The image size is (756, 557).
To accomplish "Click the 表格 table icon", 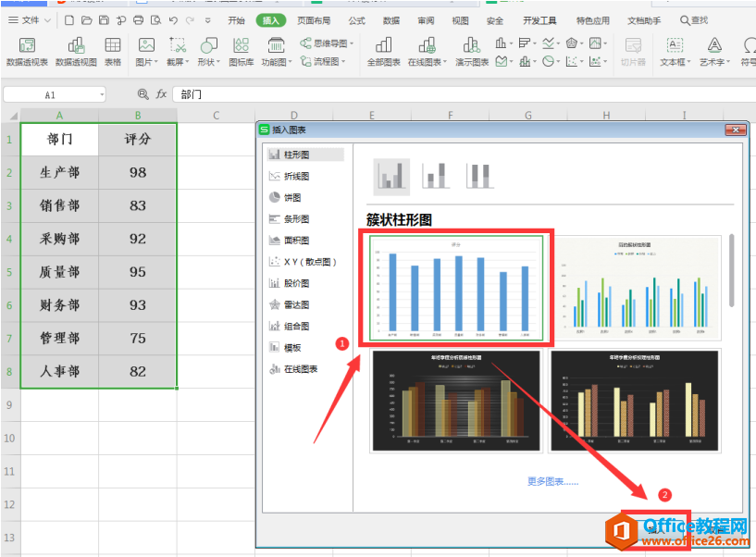I will point(113,52).
